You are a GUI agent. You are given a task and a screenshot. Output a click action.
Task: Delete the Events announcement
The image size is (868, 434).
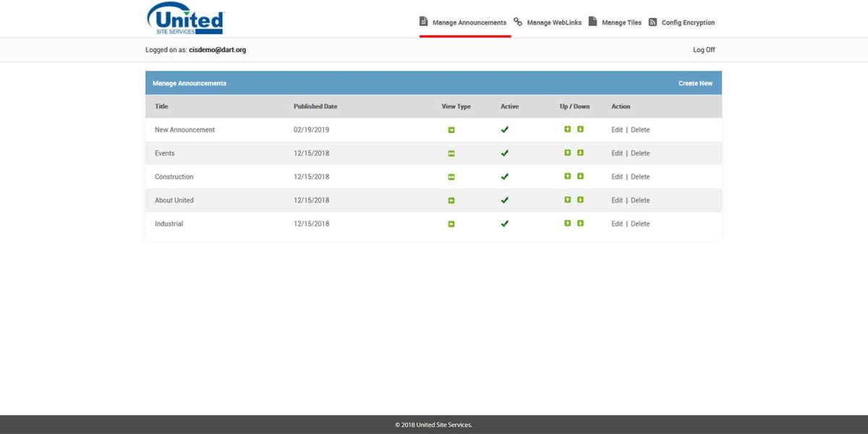click(639, 153)
